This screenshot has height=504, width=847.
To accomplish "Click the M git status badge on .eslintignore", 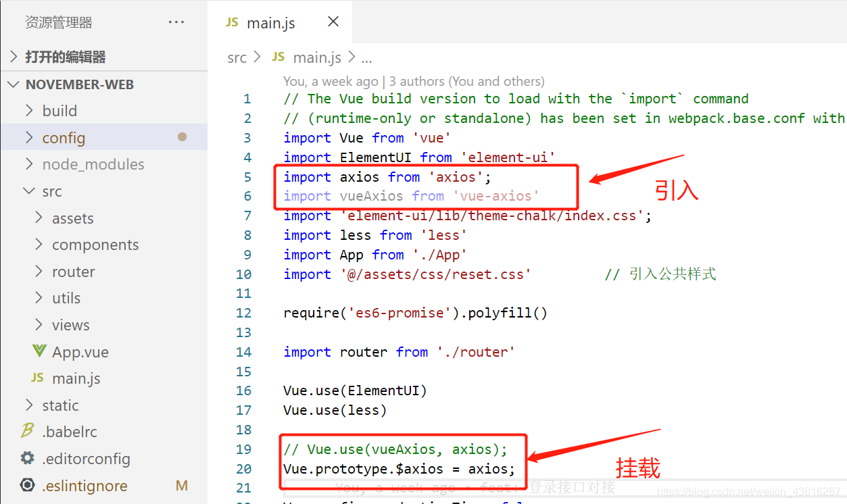I will coord(181,486).
